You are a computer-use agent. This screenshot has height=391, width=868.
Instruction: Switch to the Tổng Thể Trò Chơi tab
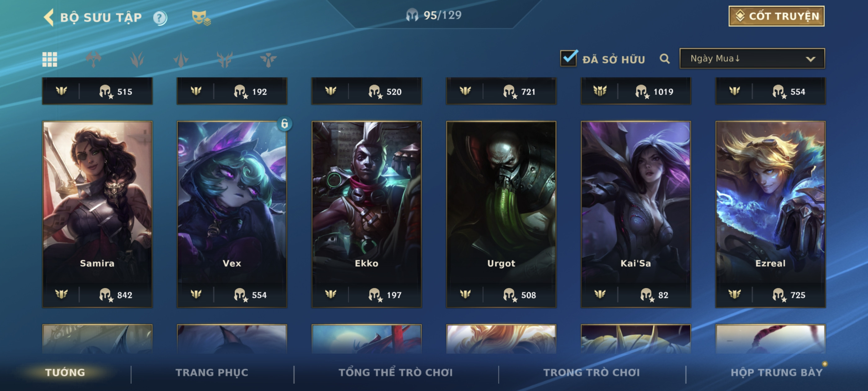[x=396, y=372]
